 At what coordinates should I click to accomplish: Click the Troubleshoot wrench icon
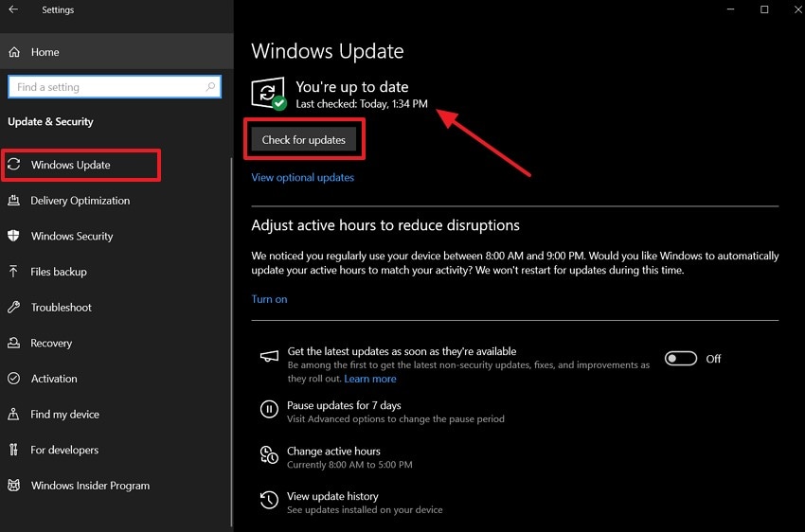(14, 307)
